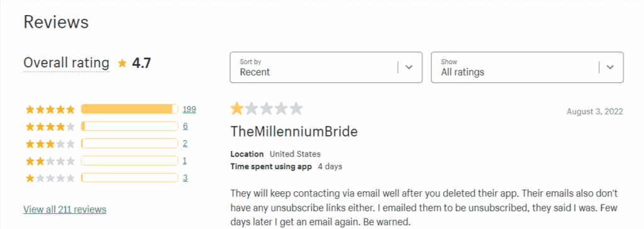Click the two-star rating row icons

[x=50, y=161]
